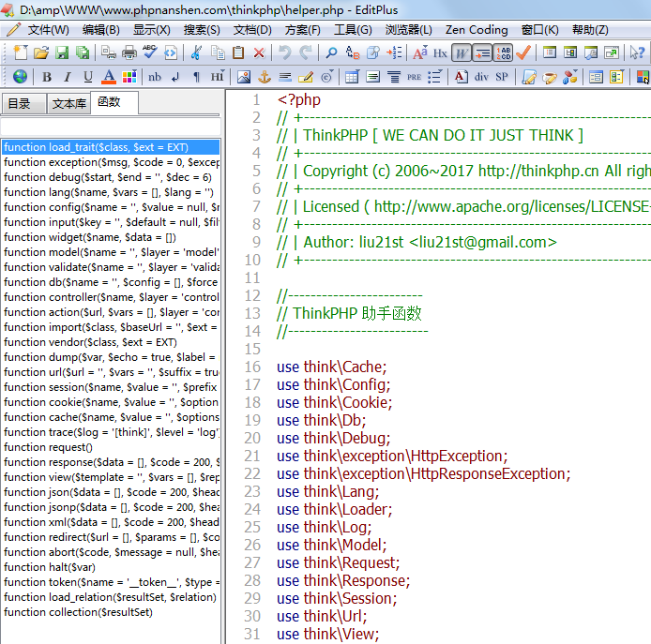Click the Copy icon in toolbar
Screen dimensions: 651x644
[218, 52]
